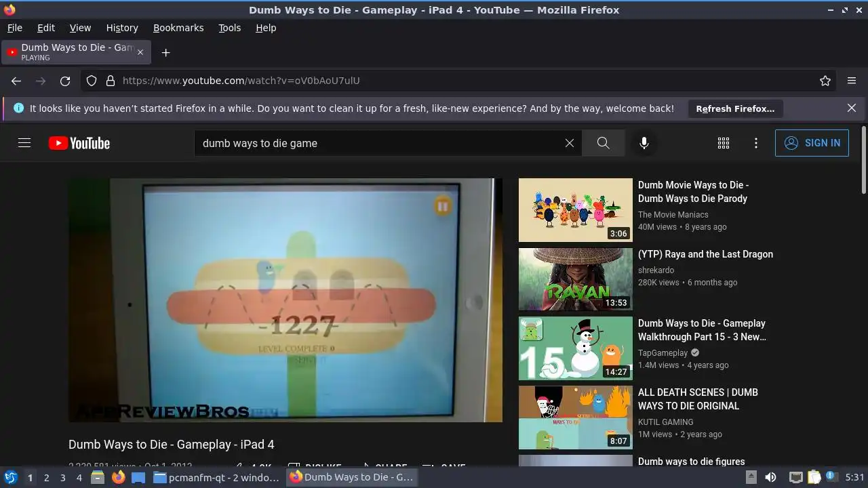Open (YTP) Raya and the Last Dragon title

click(705, 254)
